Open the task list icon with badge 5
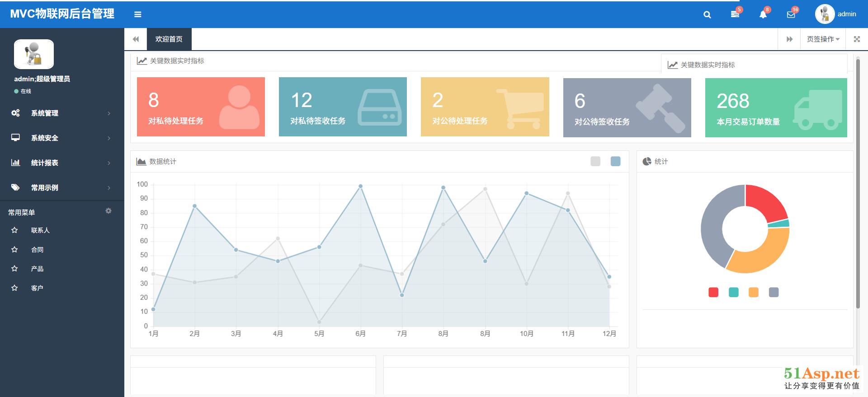The image size is (868, 397). 735,14
